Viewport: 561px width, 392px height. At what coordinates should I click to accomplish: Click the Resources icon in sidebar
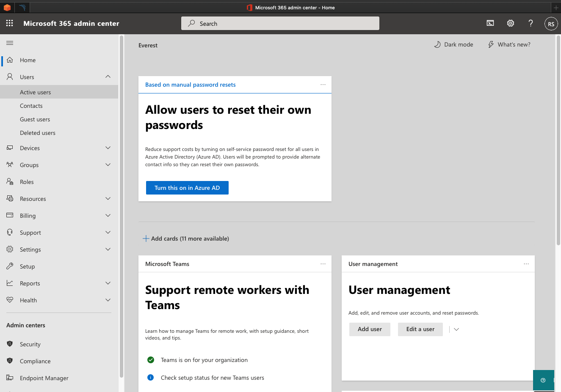10,198
